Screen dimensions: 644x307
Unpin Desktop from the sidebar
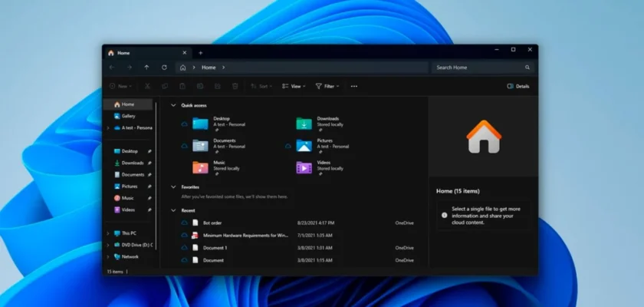149,151
